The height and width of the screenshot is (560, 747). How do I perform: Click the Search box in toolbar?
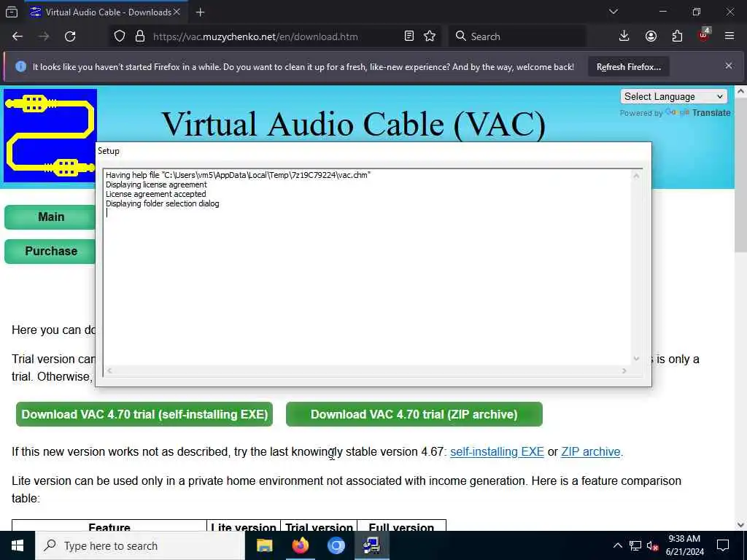click(517, 36)
